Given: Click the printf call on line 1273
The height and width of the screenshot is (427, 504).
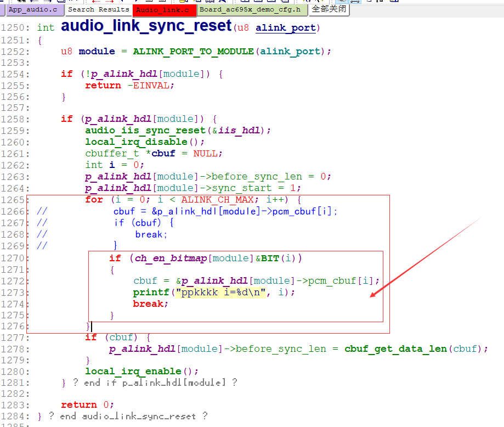Looking at the screenshot, I should pos(151,292).
